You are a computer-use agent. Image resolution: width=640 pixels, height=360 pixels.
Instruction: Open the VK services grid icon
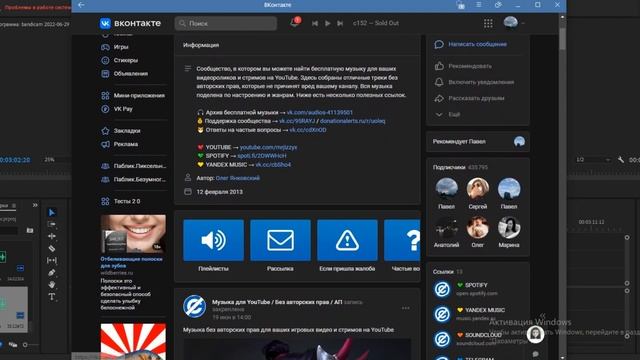click(488, 23)
